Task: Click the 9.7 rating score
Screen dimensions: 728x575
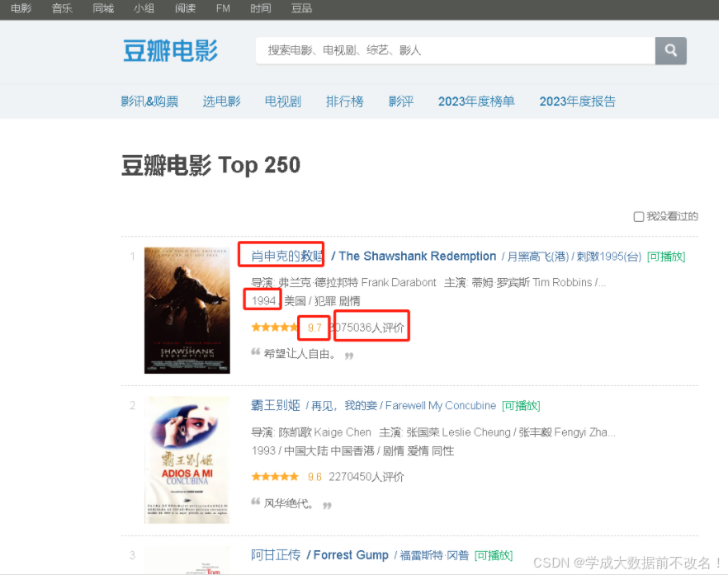Action: pyautogui.click(x=314, y=328)
